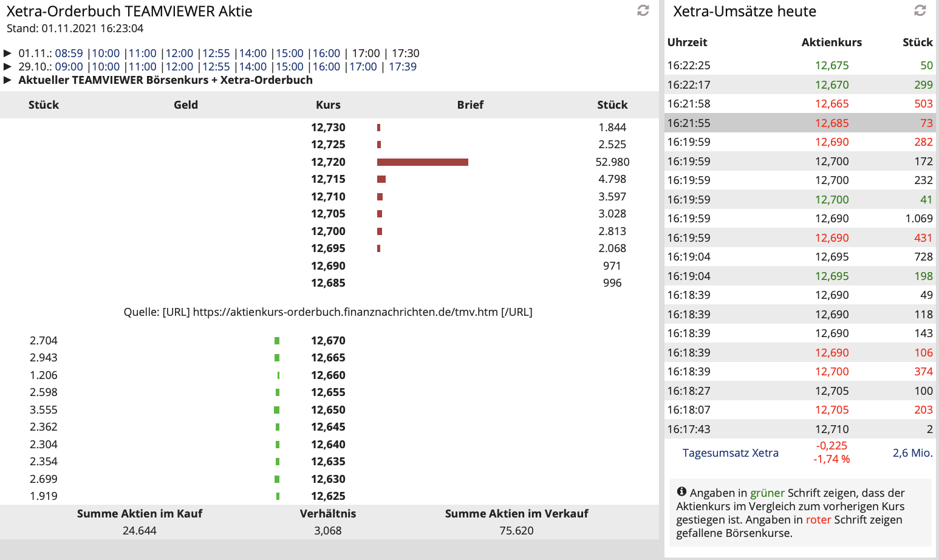Expand the 29.10. row triangle arrow
The height and width of the screenshot is (560, 939).
click(8, 67)
